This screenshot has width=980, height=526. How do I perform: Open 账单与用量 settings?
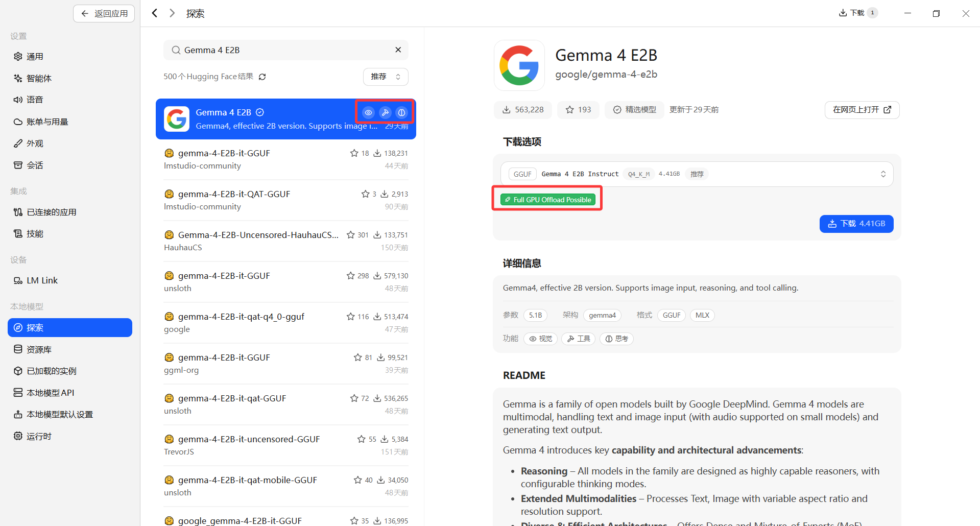tap(70, 122)
